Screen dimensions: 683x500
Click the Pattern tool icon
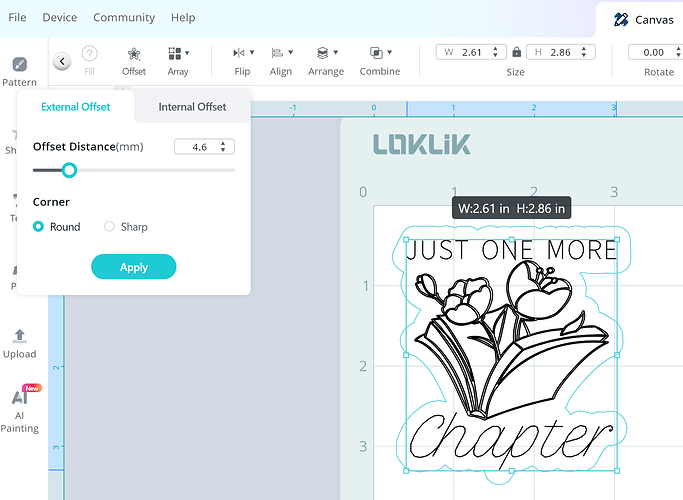(20, 64)
